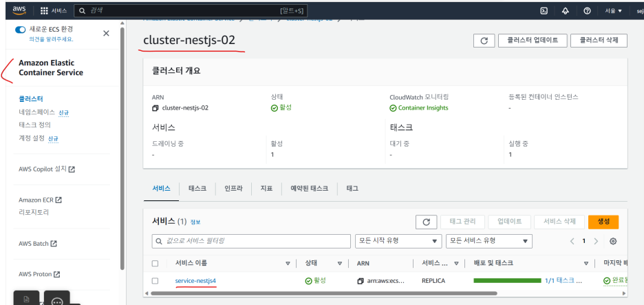The image size is (644, 305).
Task: Click the side navigation vertical scrollbar
Action: tap(122, 148)
